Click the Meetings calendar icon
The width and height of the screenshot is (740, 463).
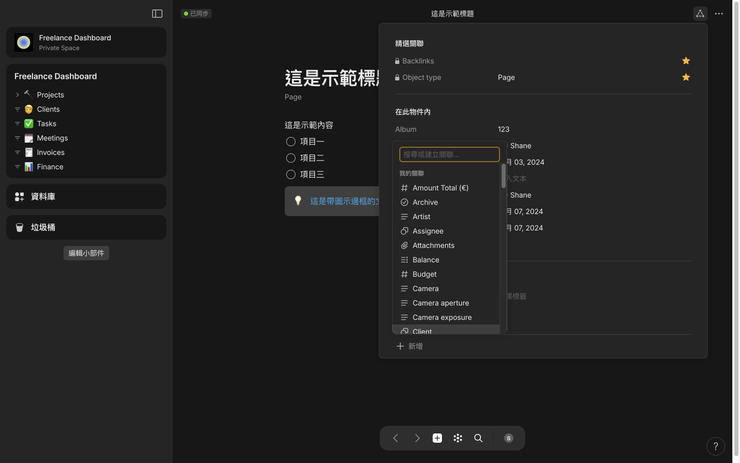click(29, 138)
